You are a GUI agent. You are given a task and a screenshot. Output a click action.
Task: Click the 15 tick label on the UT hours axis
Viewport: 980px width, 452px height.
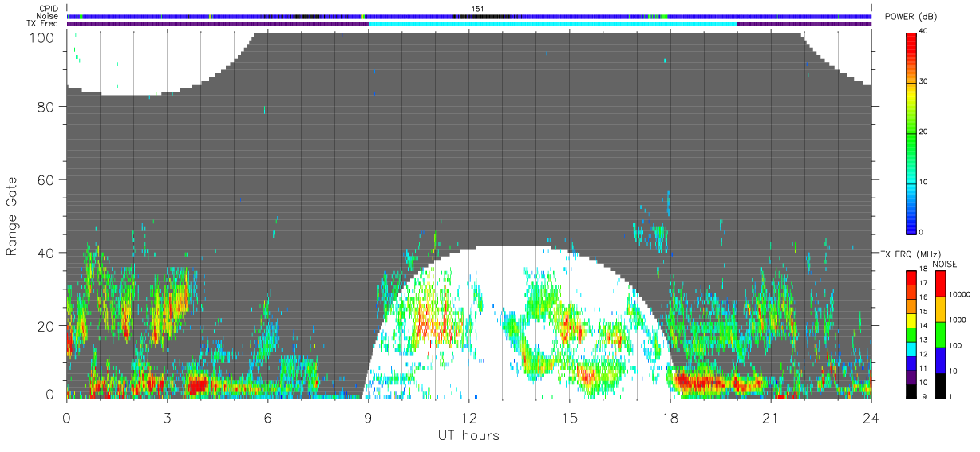[x=569, y=418]
